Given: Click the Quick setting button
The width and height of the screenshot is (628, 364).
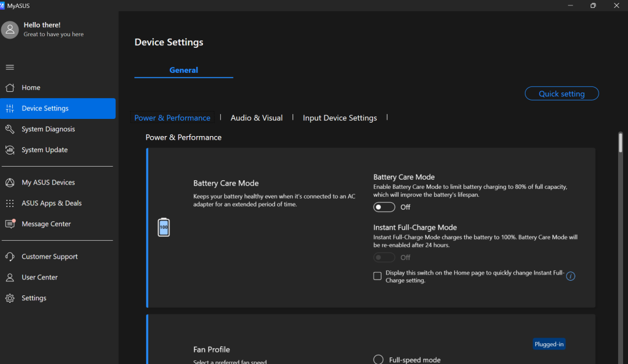Looking at the screenshot, I should tap(562, 94).
